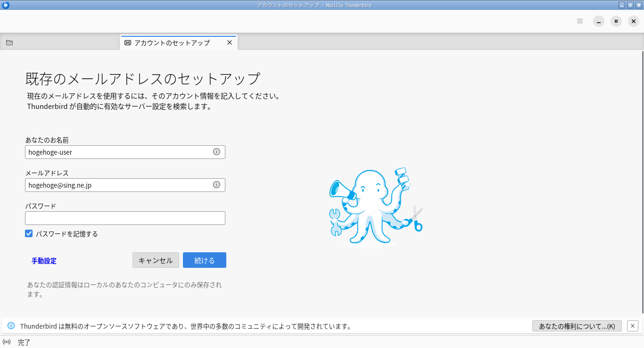Open the Thunderbird hamburger app menu
The height and width of the screenshot is (348, 644).
coord(580,21)
